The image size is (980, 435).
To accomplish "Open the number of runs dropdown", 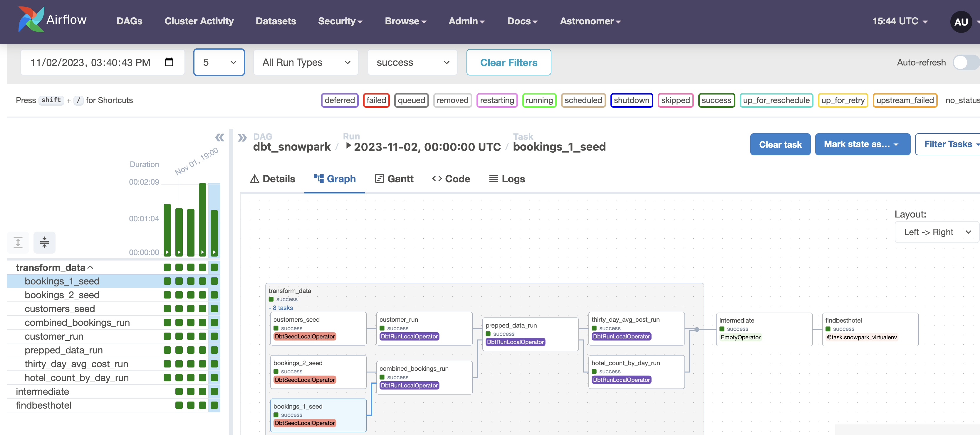I will (219, 62).
